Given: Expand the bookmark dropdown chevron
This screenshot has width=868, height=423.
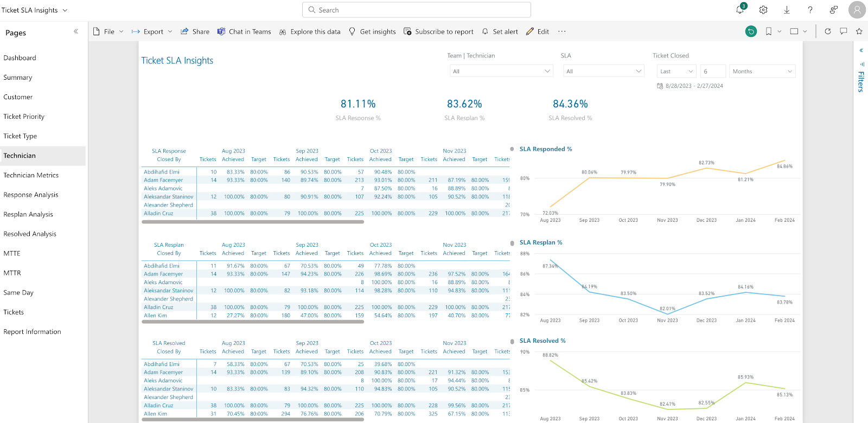Looking at the screenshot, I should click(780, 31).
